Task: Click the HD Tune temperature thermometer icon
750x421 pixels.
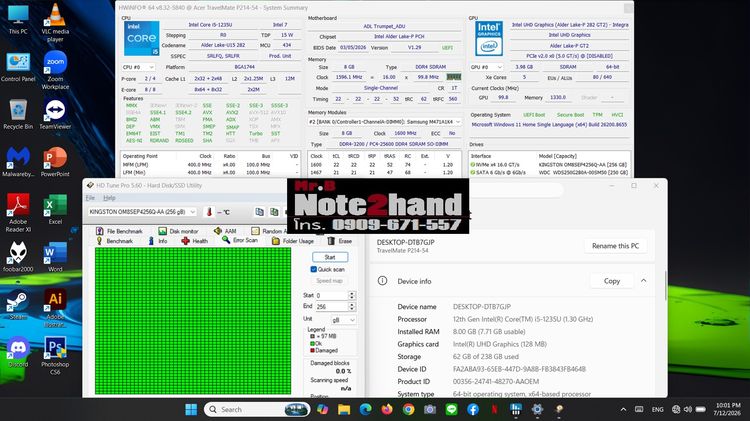Action: click(209, 212)
